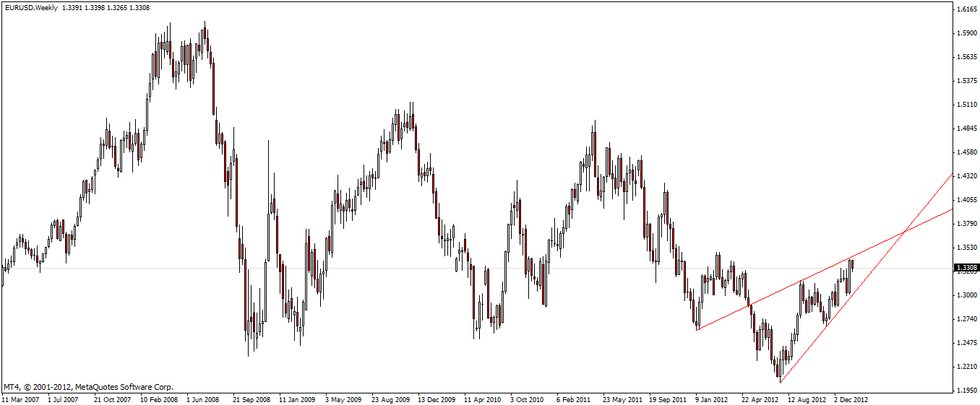Click the 1.2210 price axis label
Viewport: 980px width, 405px height.
966,367
